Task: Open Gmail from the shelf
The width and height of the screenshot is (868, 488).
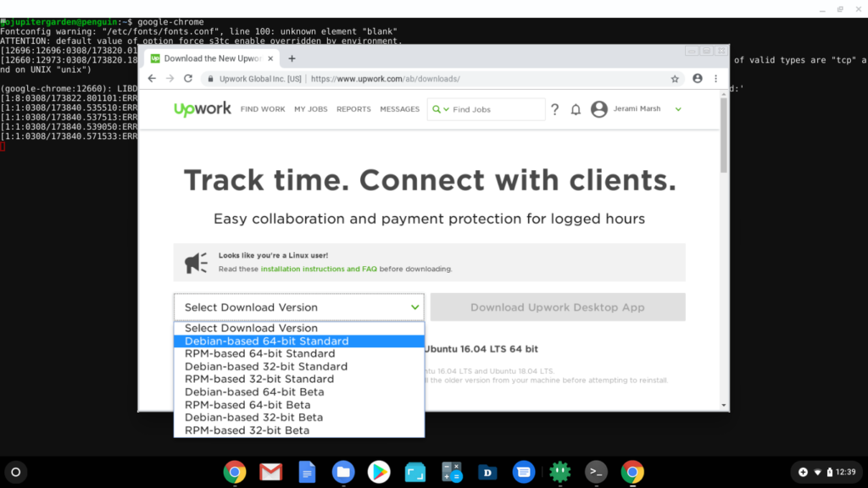Action: 270,472
